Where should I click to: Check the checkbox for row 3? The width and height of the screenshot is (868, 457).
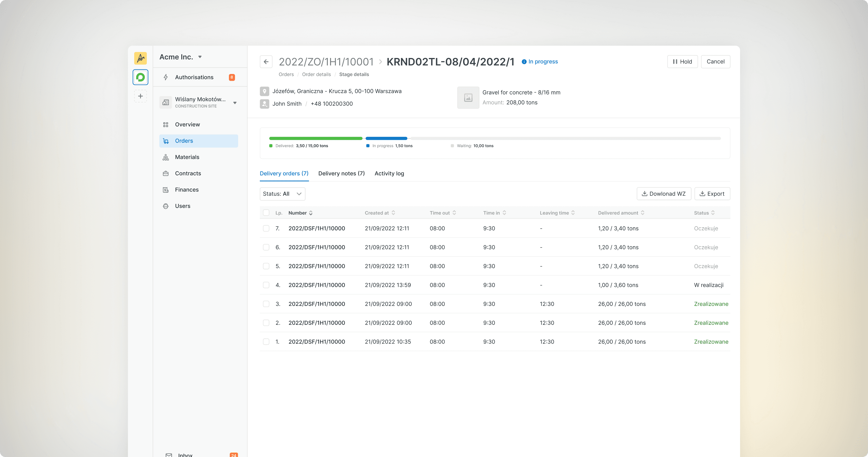click(x=266, y=304)
